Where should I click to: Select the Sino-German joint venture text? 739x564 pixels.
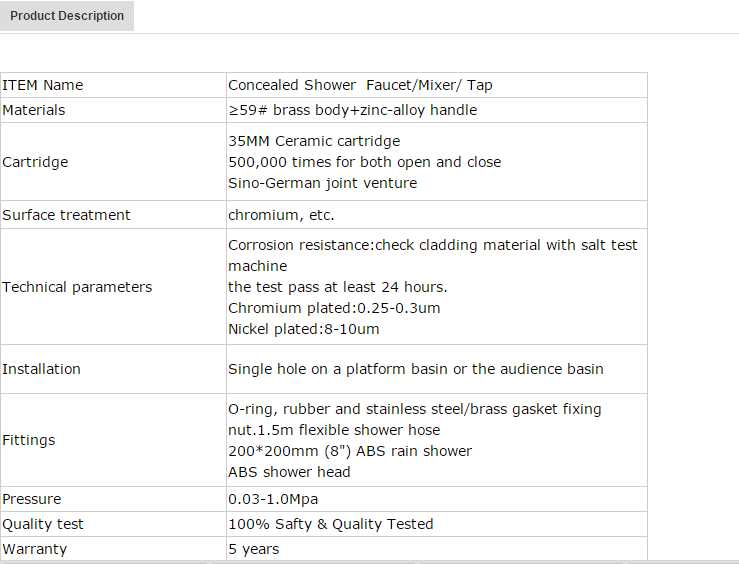pos(322,183)
